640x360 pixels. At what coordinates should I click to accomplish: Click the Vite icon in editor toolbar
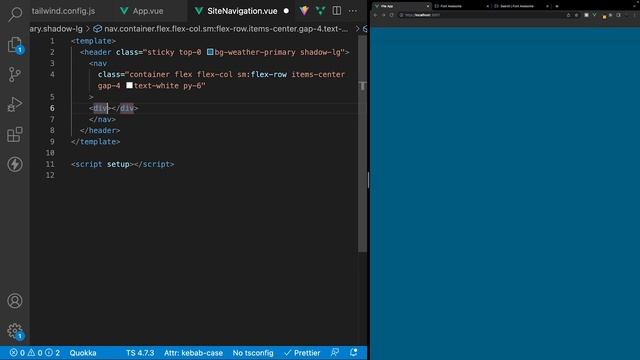point(304,11)
